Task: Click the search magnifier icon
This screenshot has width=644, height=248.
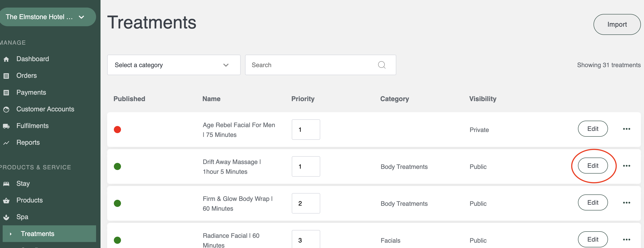Action: click(x=382, y=65)
